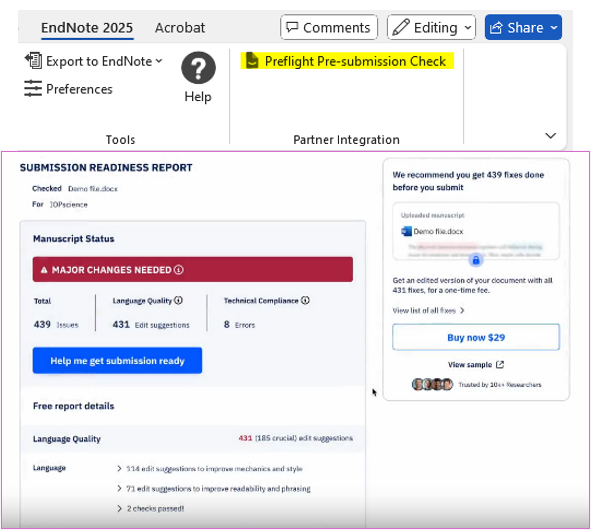Click info icon beside Major Changes Needed
Screen dimensions: 595x532
179,269
